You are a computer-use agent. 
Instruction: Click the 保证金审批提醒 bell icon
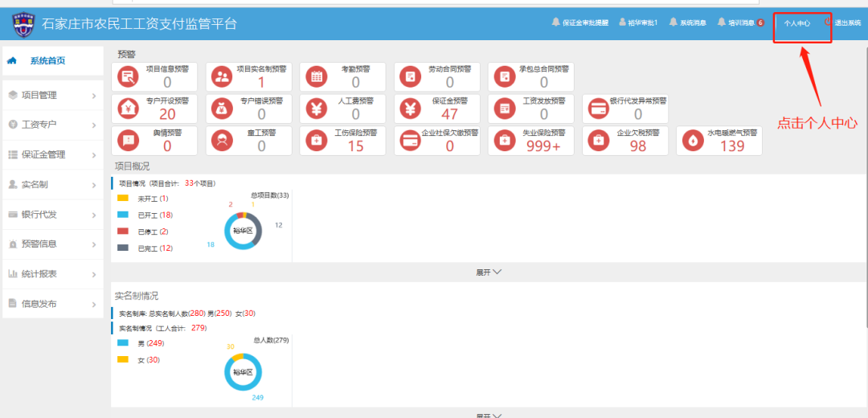pyautogui.click(x=556, y=23)
